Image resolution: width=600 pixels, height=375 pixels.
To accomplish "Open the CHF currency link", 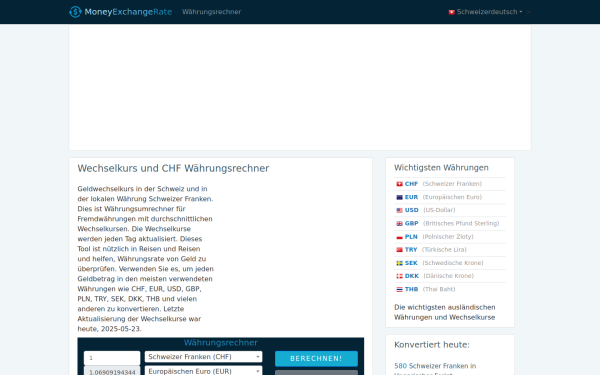I will coord(411,184).
